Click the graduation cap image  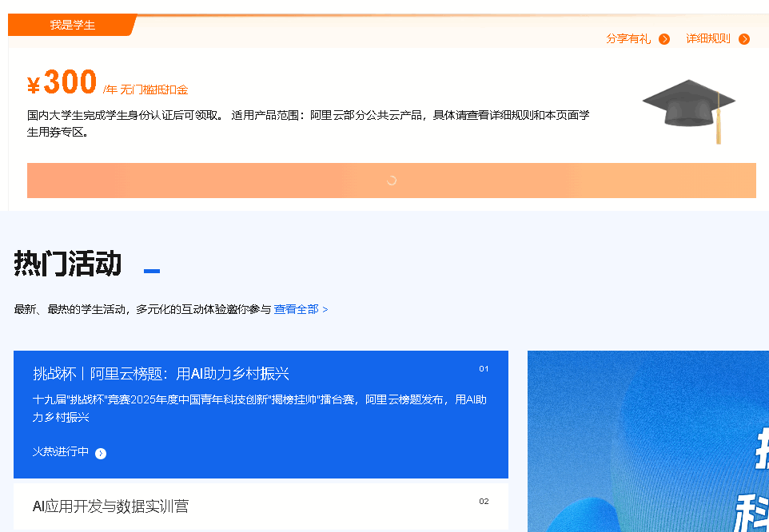point(689,111)
